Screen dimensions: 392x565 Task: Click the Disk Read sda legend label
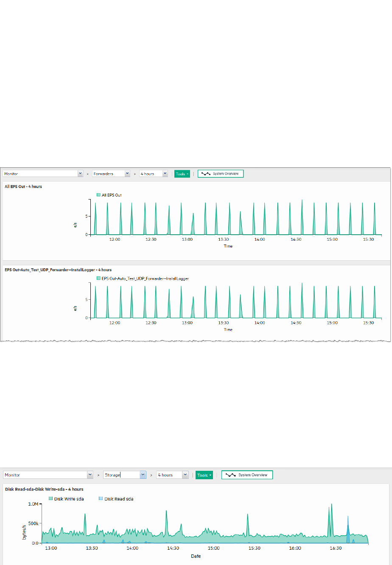[x=119, y=499]
